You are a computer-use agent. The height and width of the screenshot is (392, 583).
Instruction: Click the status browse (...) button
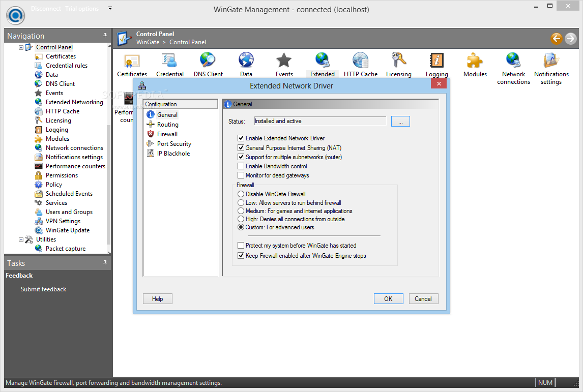pyautogui.click(x=400, y=122)
